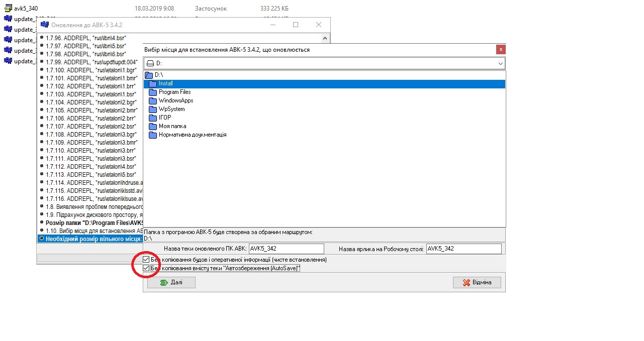This screenshot has height=341, width=644.
Task: Minimize the Оновлення до АВК-5 window
Action: [x=272, y=25]
